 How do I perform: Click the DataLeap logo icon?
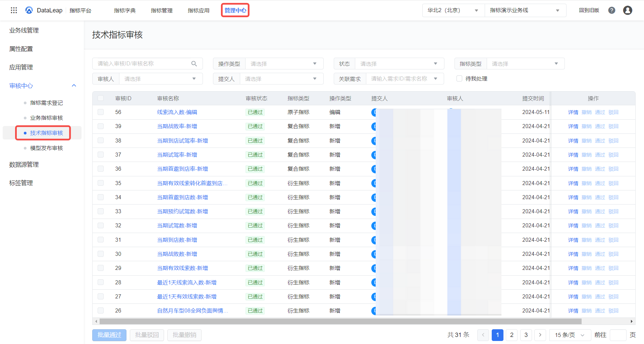click(29, 10)
